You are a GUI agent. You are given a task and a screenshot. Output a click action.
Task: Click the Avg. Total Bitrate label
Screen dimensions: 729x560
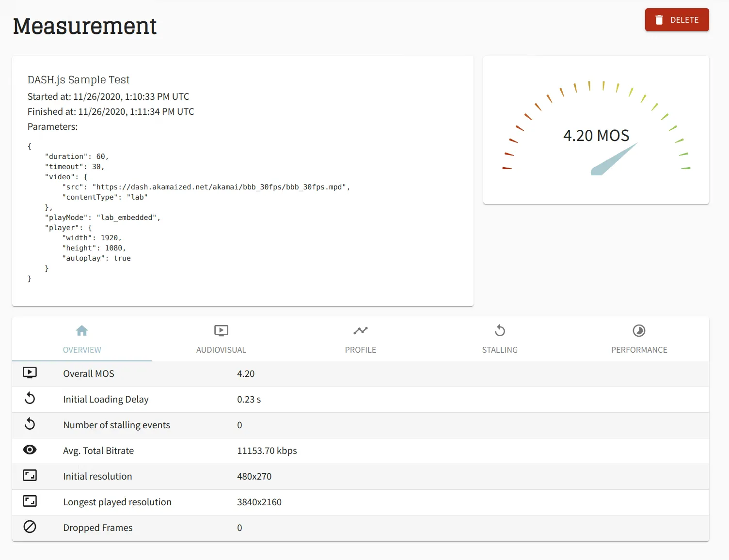click(98, 451)
